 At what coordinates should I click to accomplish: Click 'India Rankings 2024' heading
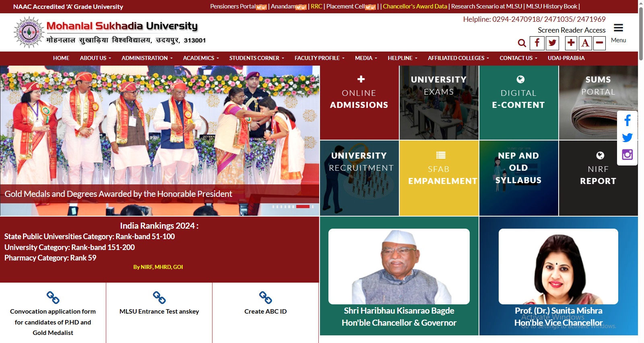(x=159, y=226)
